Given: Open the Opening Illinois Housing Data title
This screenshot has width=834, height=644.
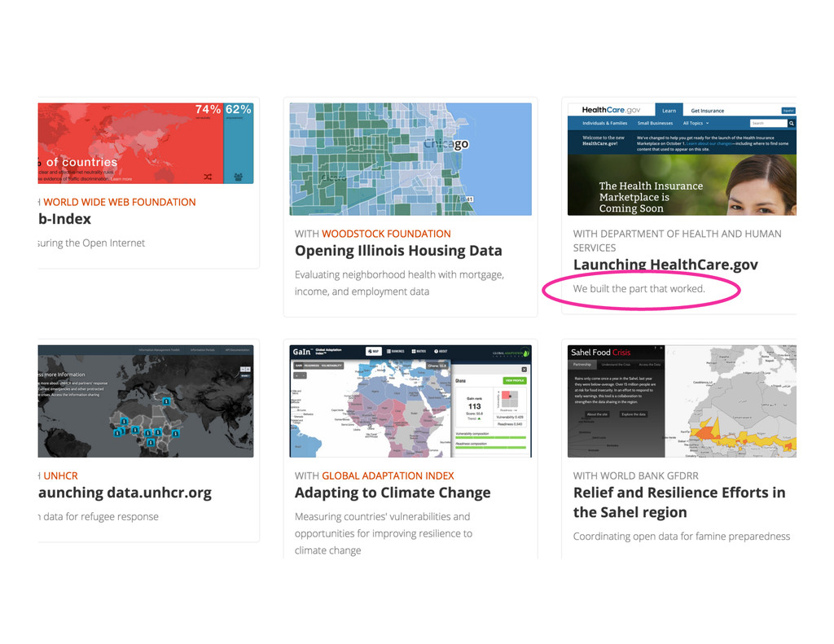Looking at the screenshot, I should point(398,251).
